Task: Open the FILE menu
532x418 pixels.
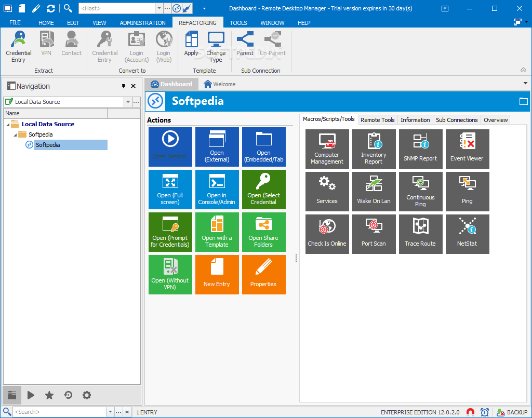Action: pos(15,22)
